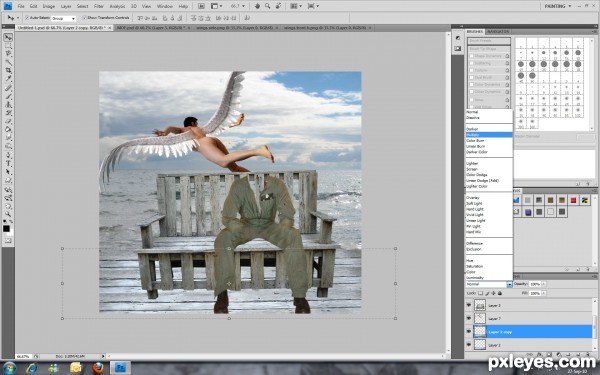Image resolution: width=600 pixels, height=375 pixels.
Task: Enable Scattering checkbox in Brushes
Action: click(x=472, y=64)
